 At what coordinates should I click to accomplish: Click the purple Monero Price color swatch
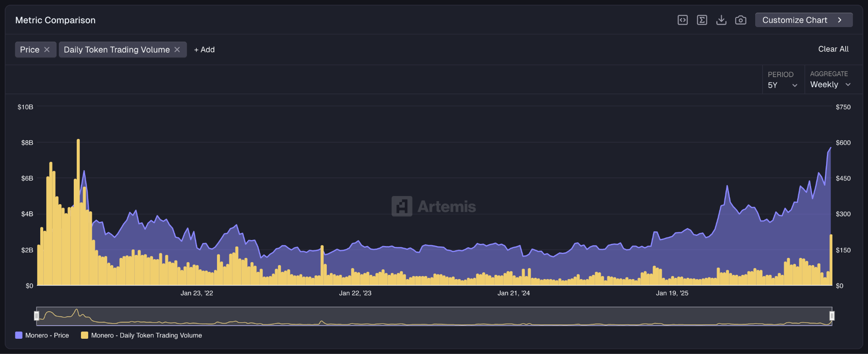(19, 335)
